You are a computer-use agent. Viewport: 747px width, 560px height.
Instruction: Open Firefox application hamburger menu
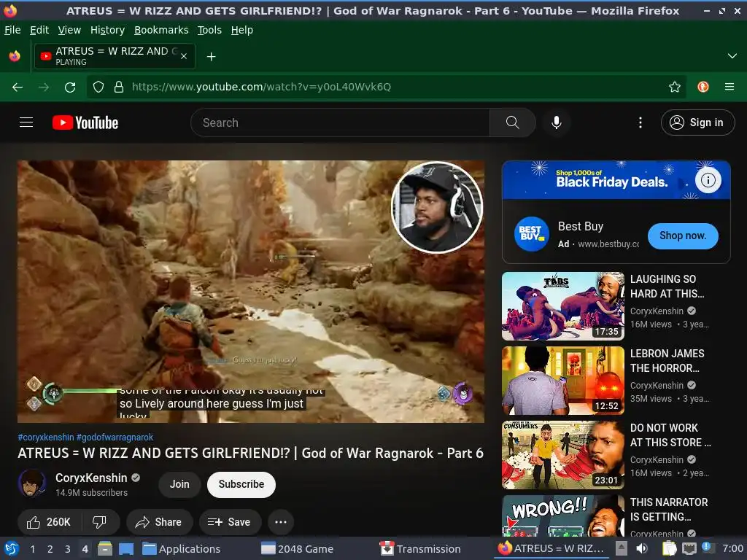click(729, 87)
